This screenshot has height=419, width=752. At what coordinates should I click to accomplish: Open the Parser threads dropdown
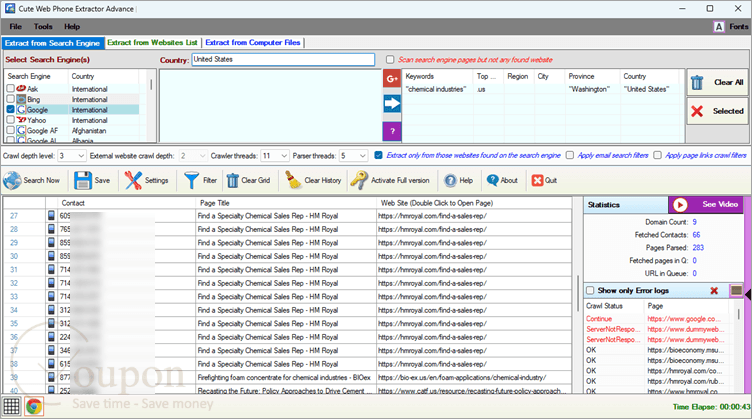[x=363, y=156]
